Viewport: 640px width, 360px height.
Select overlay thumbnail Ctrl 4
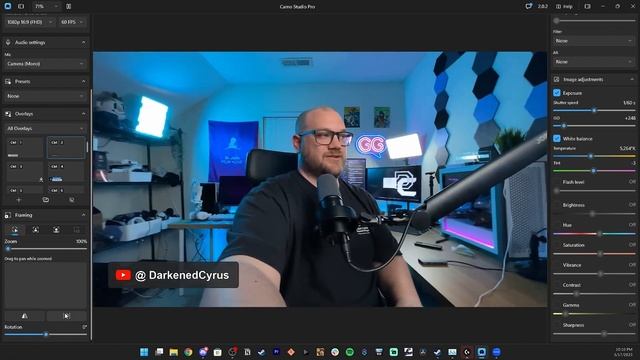[66, 172]
